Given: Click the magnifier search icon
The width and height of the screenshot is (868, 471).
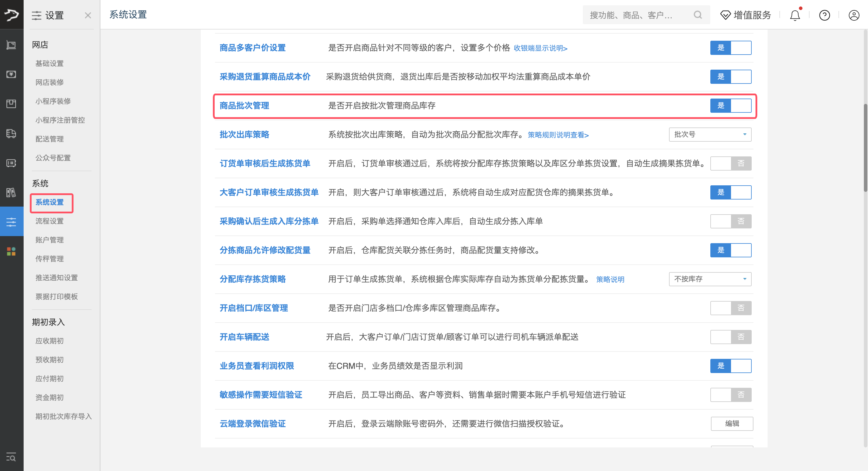Looking at the screenshot, I should click(698, 15).
